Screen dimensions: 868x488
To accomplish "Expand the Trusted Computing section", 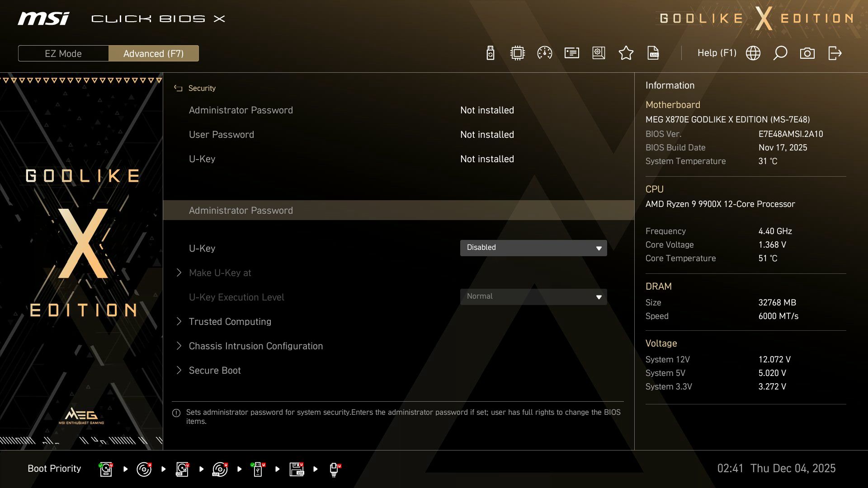I will [x=230, y=321].
